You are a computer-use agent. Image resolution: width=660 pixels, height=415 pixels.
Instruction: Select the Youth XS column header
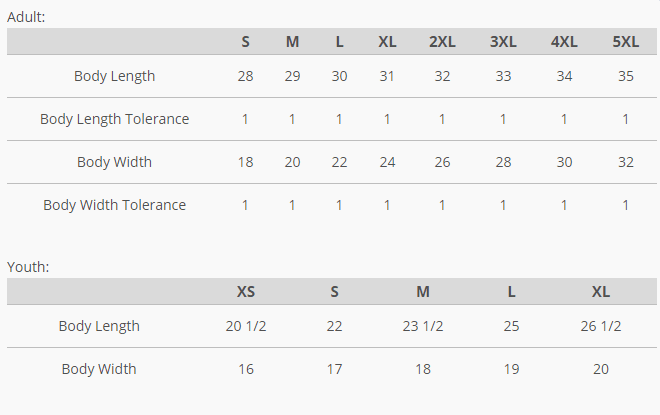246,291
